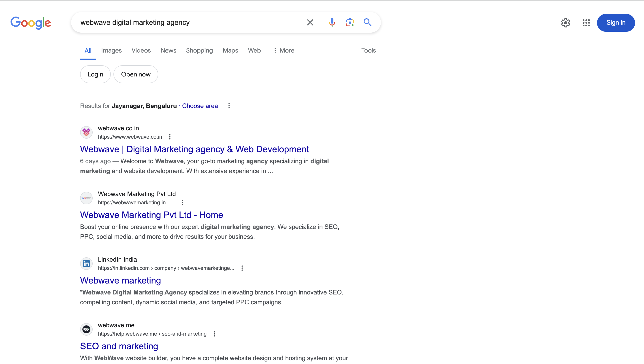Click the Google logo
Viewport: 644px width, 364px height.
[x=30, y=23]
